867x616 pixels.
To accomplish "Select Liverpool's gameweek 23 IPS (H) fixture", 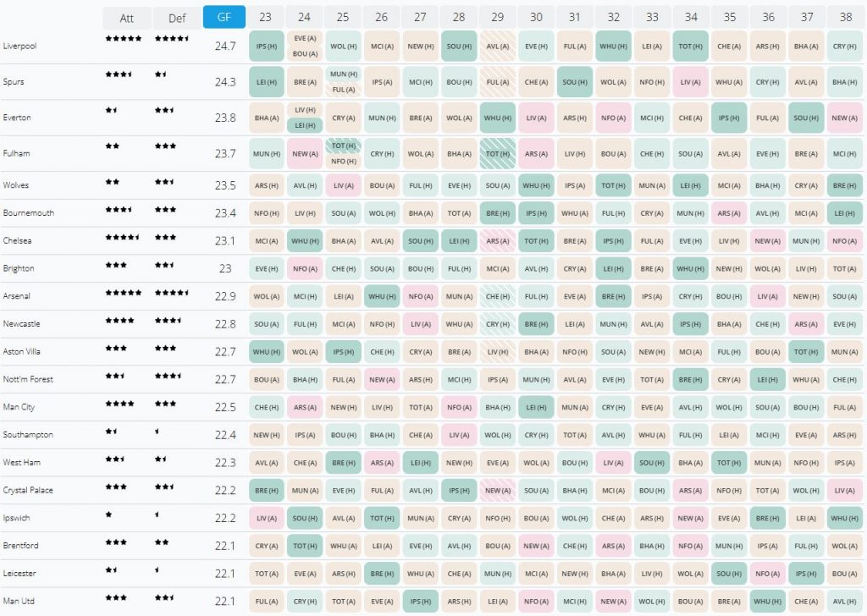I will 267,46.
